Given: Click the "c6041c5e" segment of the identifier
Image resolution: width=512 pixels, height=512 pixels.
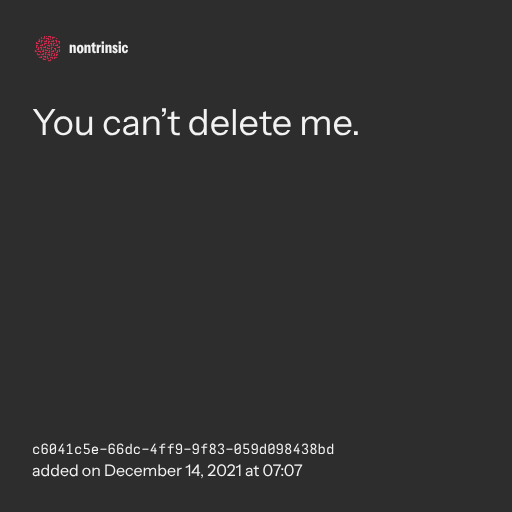Looking at the screenshot, I should 66,449.
